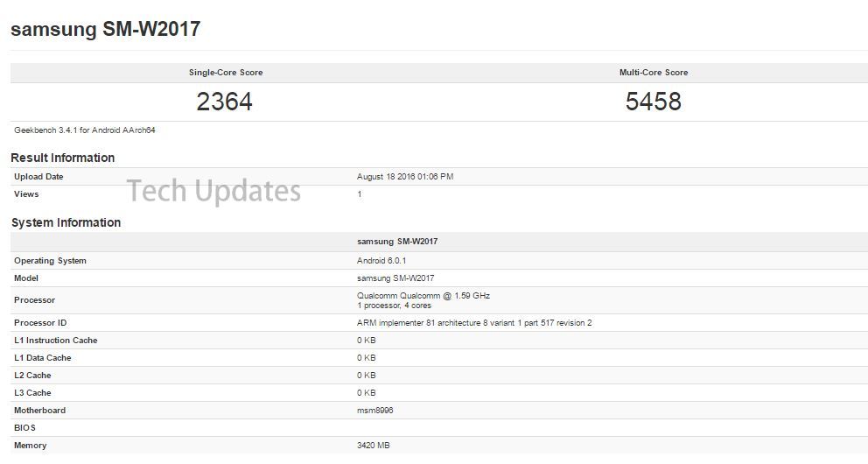Select the Model value 'samsung SM-W2017'
The height and width of the screenshot is (464, 868).
(395, 278)
